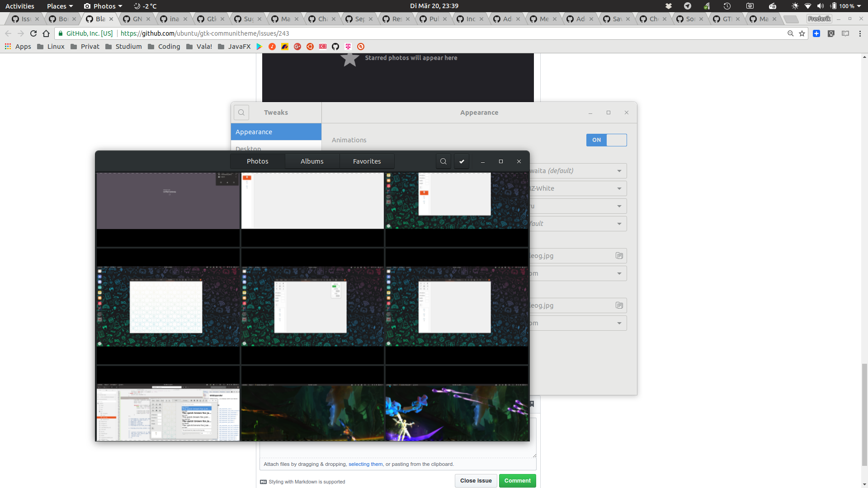Turn off the Animations switch in Tweaks
The width and height of the screenshot is (868, 488).
(x=606, y=140)
